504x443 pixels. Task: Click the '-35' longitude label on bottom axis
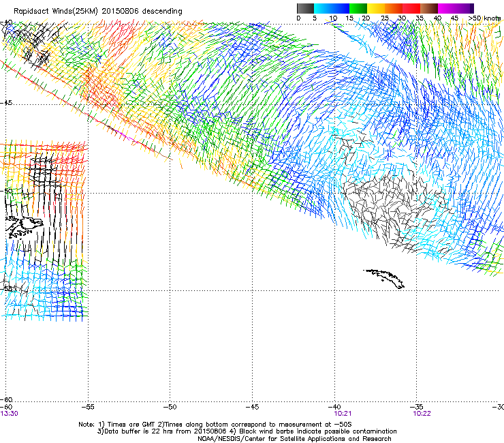[x=417, y=407]
